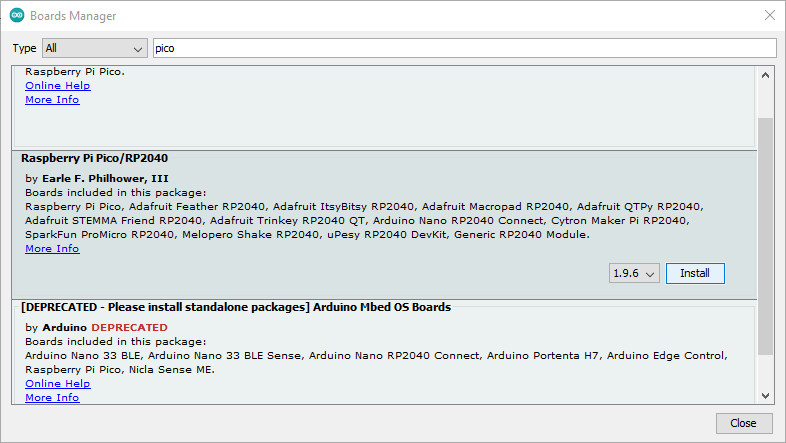Click the board list line starting "SparkFun ProMicro RP2040"
This screenshot has width=786, height=443.
point(307,235)
